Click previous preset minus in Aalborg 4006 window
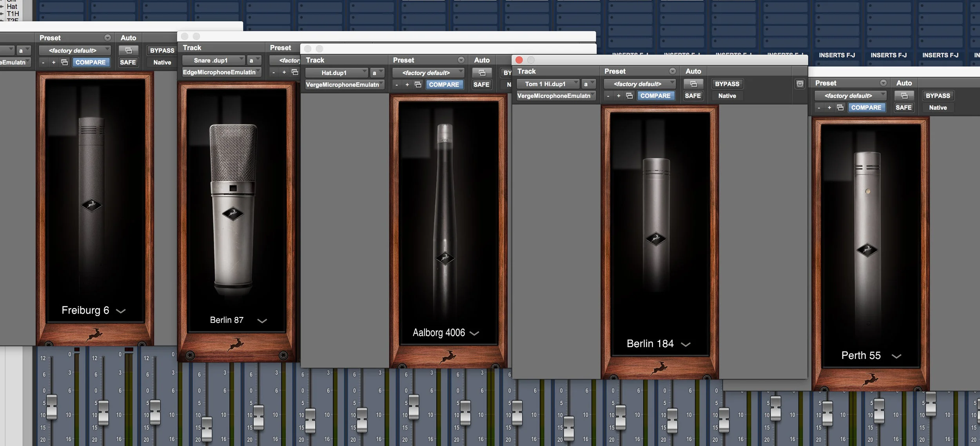The image size is (980, 446). pyautogui.click(x=397, y=85)
